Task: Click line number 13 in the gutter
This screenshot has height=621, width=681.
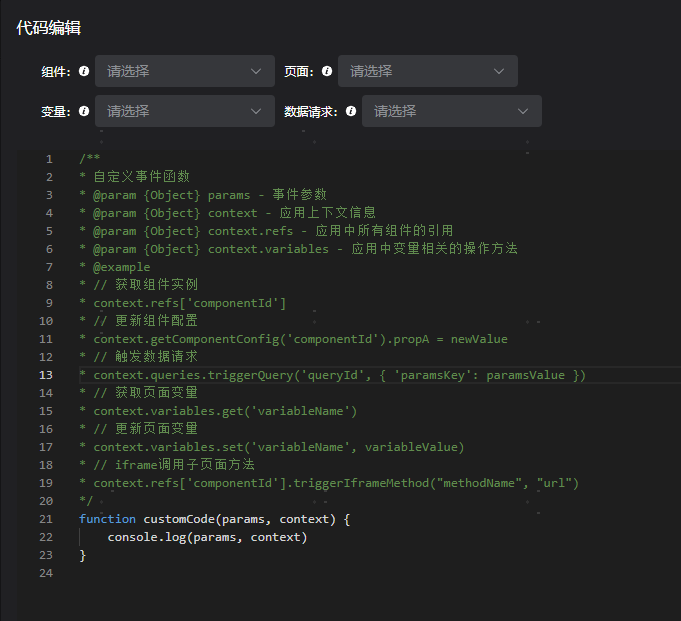Action: point(46,375)
